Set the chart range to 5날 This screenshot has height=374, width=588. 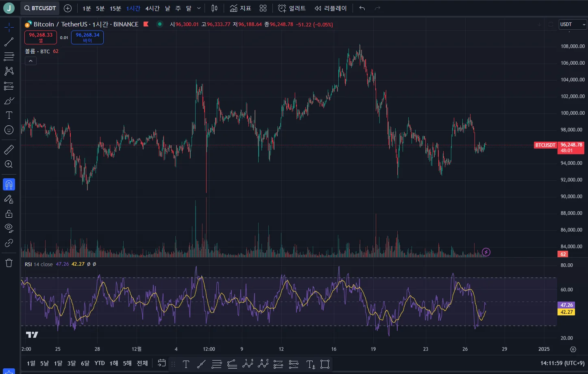pyautogui.click(x=44, y=363)
